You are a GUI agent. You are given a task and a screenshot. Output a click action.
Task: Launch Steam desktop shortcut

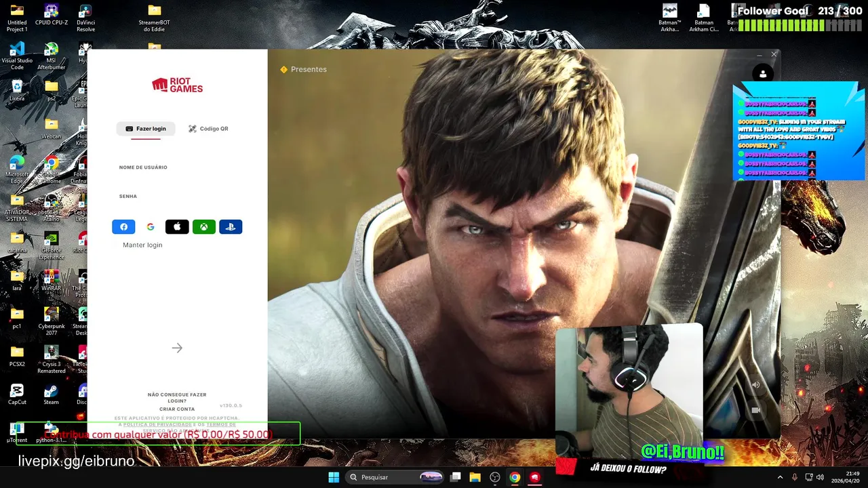pos(52,394)
